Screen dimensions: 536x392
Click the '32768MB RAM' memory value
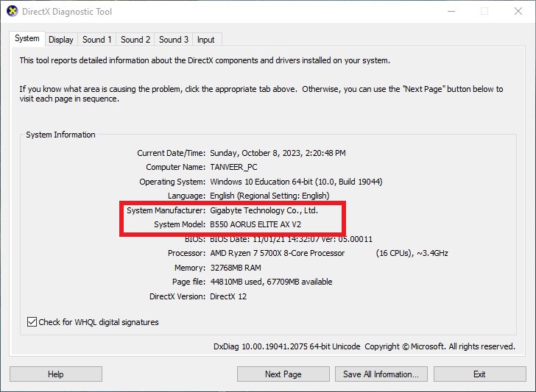point(236,268)
